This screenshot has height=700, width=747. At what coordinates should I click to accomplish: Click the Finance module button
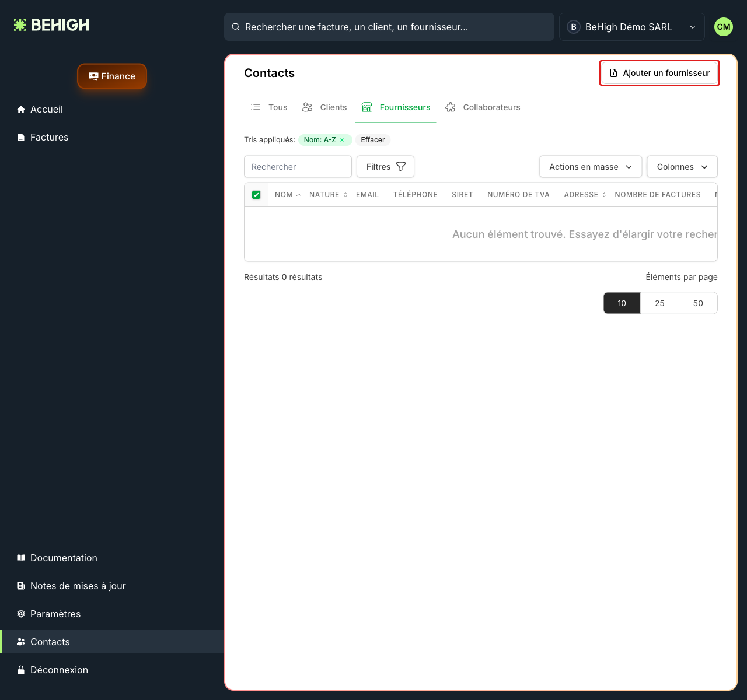112,76
